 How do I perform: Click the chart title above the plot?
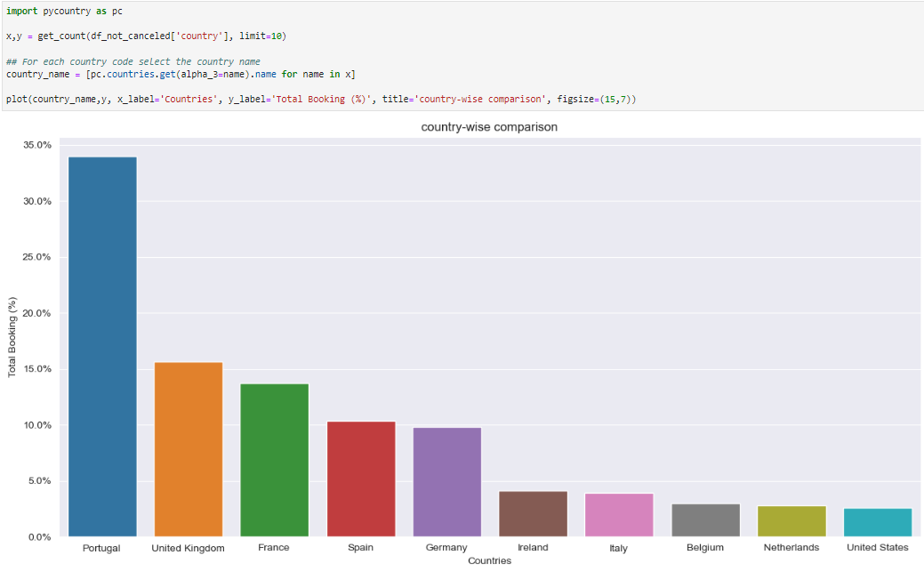tap(489, 127)
